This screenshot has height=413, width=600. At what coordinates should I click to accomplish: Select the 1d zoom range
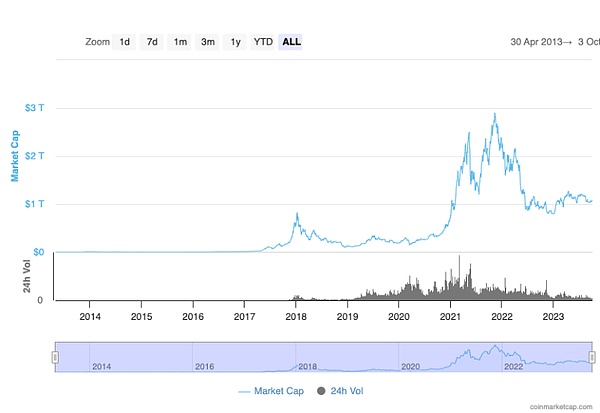click(125, 42)
